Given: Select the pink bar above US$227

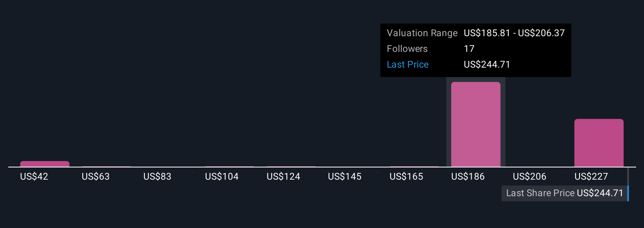Looking at the screenshot, I should point(599,143).
